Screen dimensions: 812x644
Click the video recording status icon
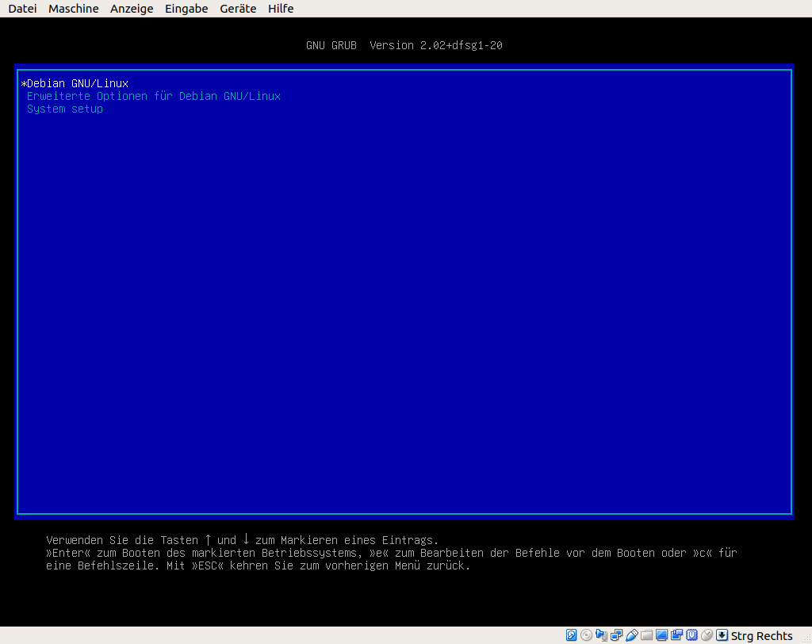pyautogui.click(x=676, y=635)
